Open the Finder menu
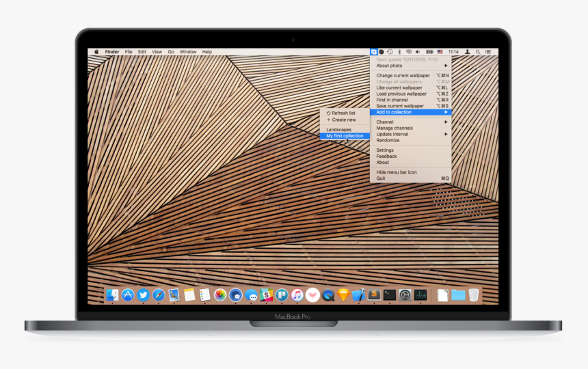 111,52
